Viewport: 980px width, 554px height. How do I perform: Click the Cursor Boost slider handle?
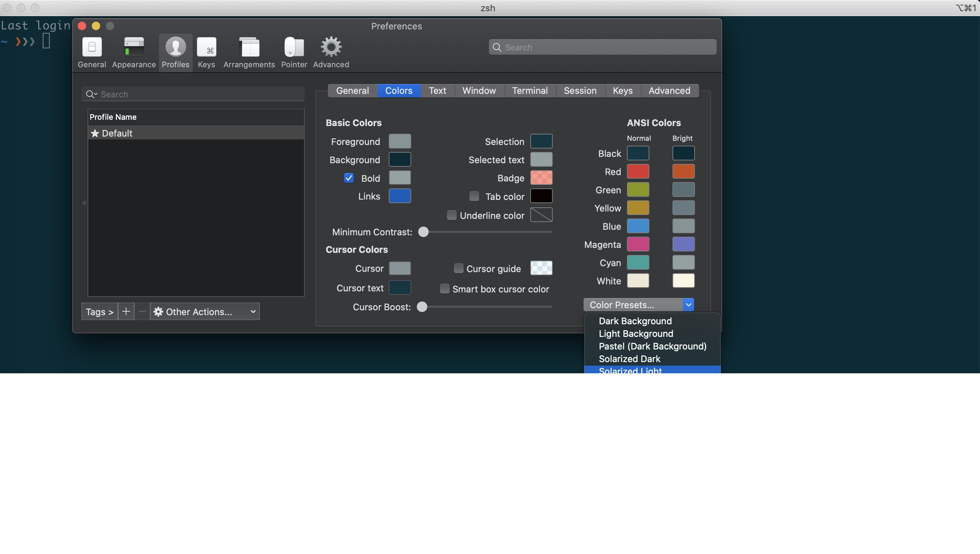(422, 307)
